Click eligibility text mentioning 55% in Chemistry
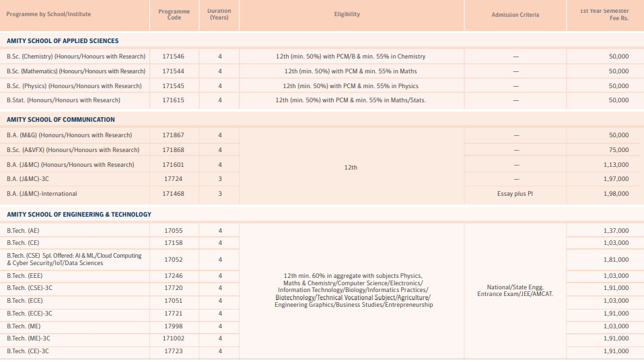This screenshot has width=644, height=362. point(351,57)
